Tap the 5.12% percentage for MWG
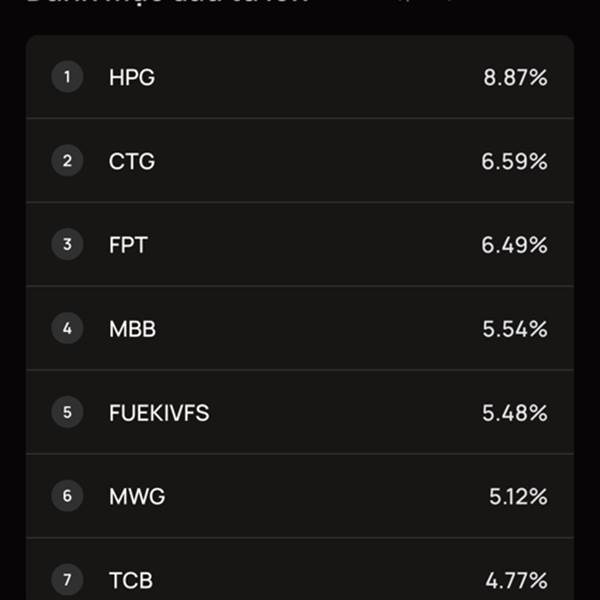Screen dimensions: 600x600 (518, 497)
